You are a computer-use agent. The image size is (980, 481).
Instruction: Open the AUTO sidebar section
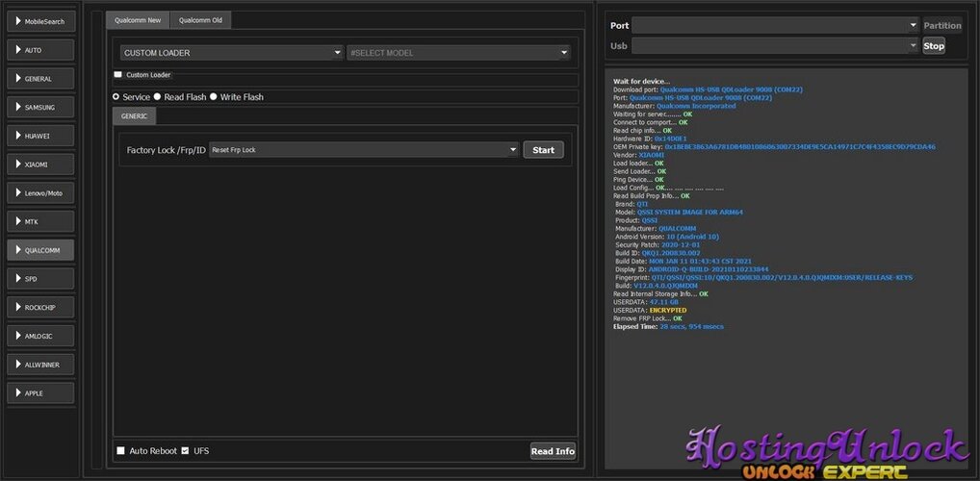click(40, 50)
